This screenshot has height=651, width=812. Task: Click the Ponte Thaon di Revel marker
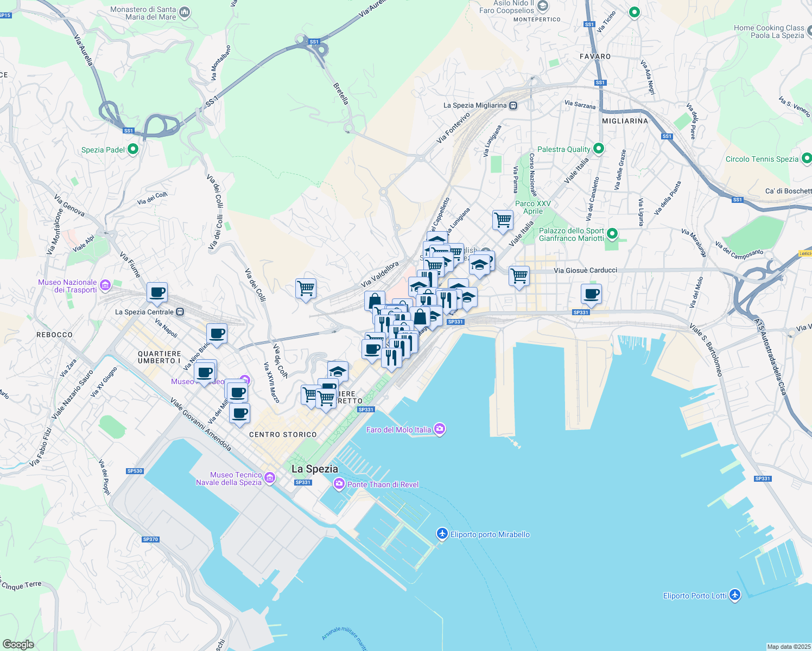[x=339, y=483]
